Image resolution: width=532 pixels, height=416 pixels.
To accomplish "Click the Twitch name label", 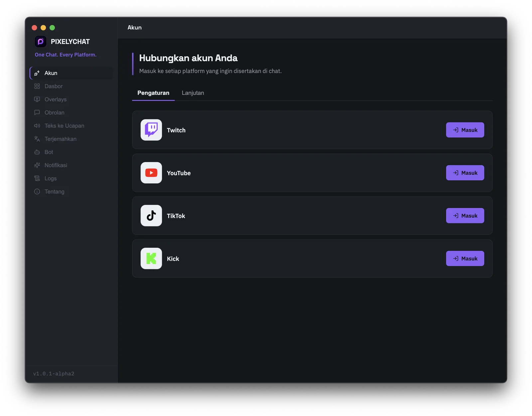I will tap(176, 130).
